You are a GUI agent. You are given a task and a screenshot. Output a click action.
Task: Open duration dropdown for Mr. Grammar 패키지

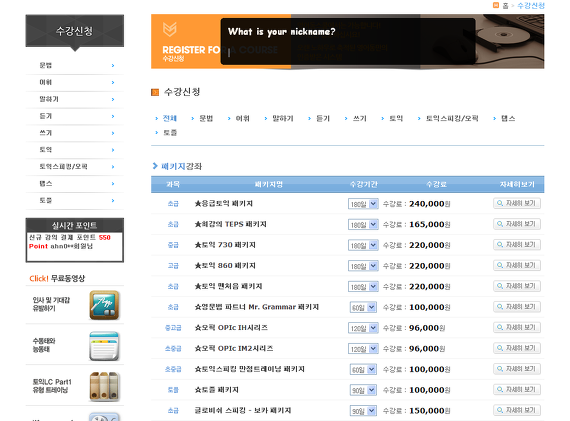tap(363, 308)
